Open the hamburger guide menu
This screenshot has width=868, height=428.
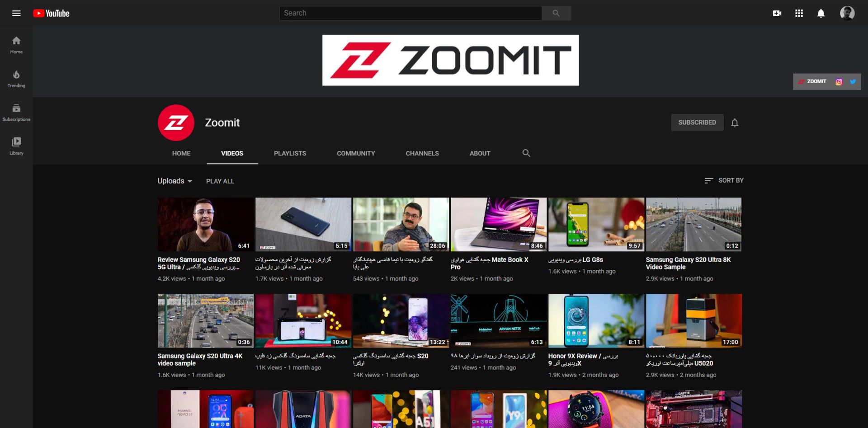tap(16, 13)
